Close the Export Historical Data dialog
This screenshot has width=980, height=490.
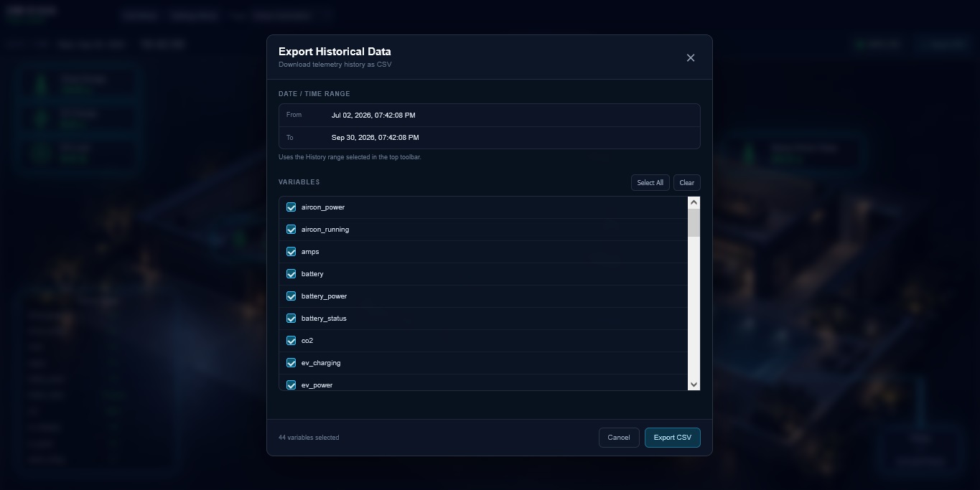click(x=691, y=58)
